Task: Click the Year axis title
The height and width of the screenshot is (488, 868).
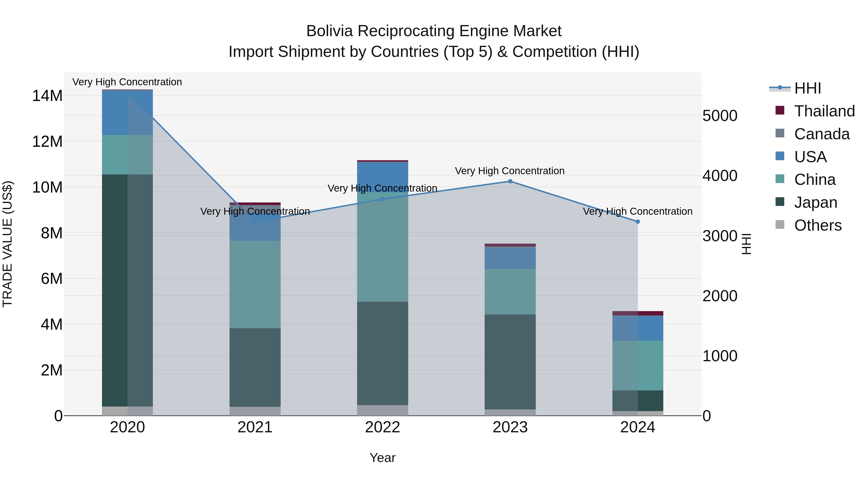Action: (x=382, y=458)
